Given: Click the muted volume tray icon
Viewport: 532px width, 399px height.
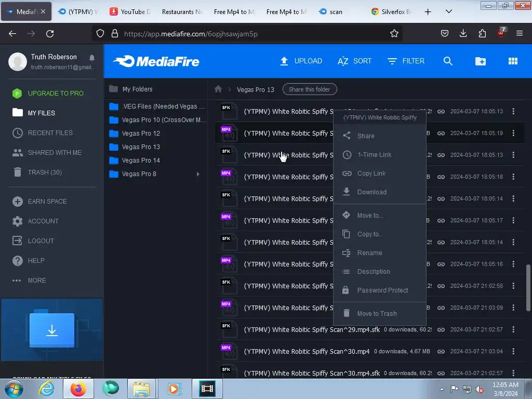Looking at the screenshot, I should coord(480,390).
